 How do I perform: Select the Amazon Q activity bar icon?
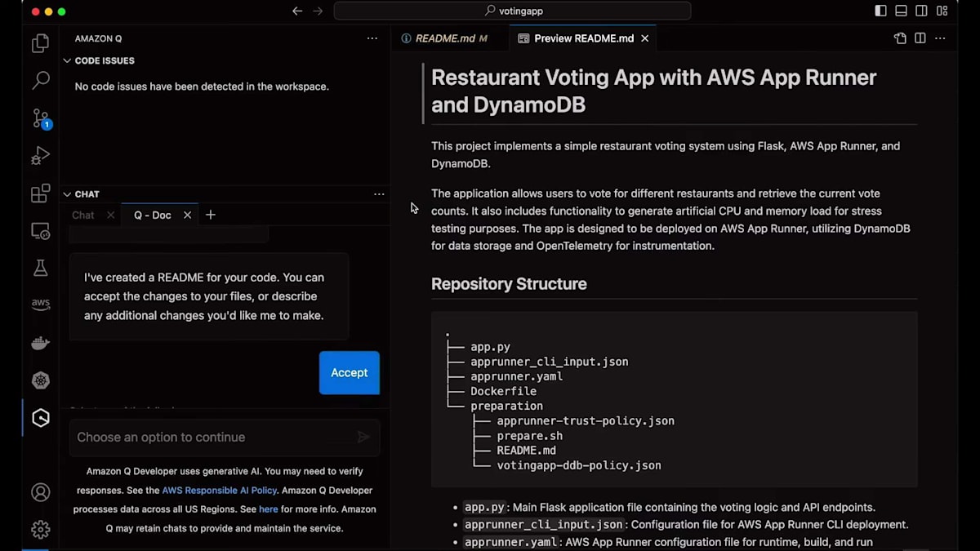tap(40, 418)
